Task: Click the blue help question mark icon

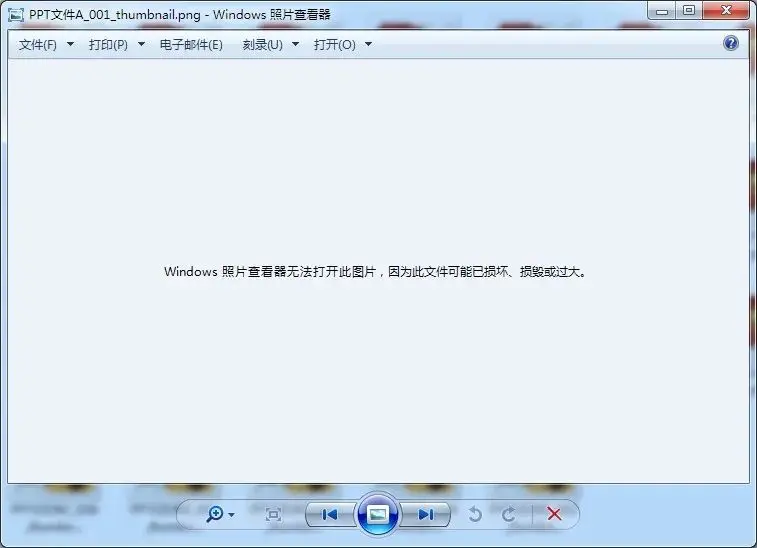Action: pos(731,43)
